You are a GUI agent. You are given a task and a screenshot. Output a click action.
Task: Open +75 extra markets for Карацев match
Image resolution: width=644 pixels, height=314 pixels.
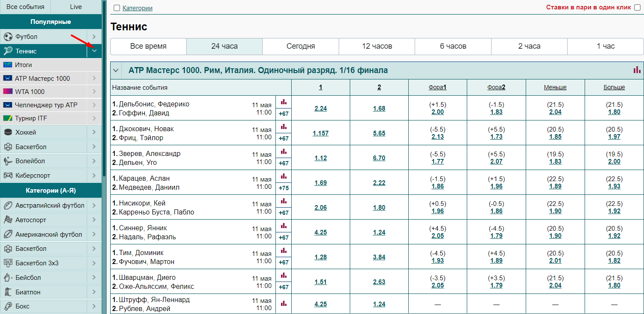tap(284, 188)
